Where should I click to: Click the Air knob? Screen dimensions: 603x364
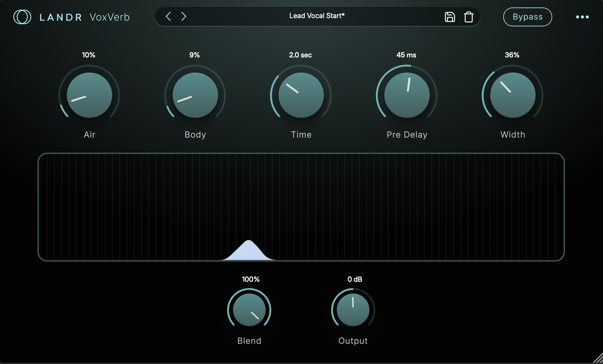(x=89, y=95)
